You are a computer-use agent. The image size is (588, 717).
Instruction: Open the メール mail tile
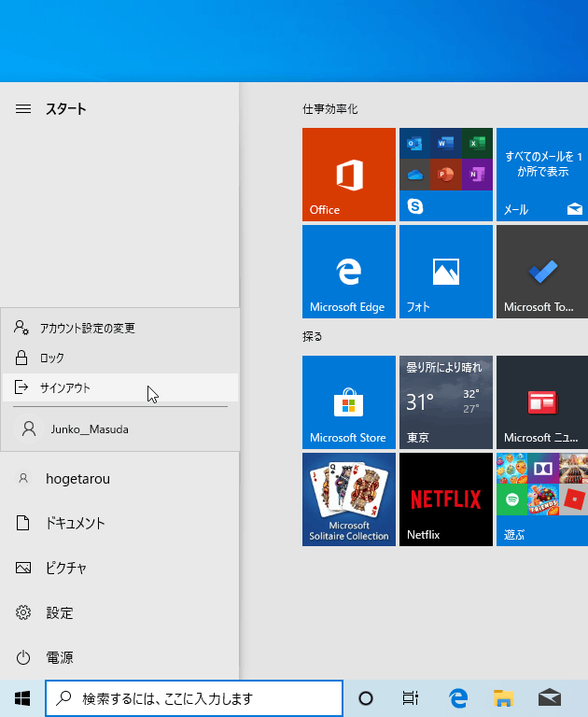pos(542,175)
